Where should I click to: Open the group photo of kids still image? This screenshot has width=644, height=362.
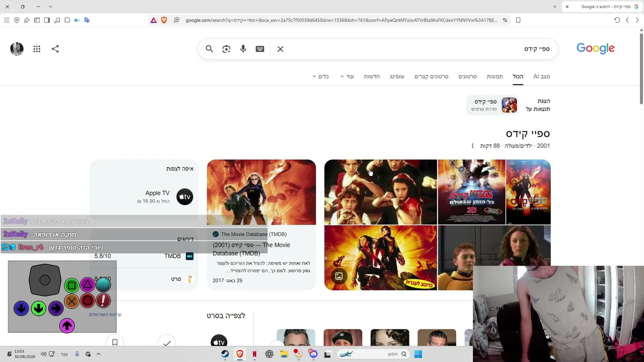point(380,192)
